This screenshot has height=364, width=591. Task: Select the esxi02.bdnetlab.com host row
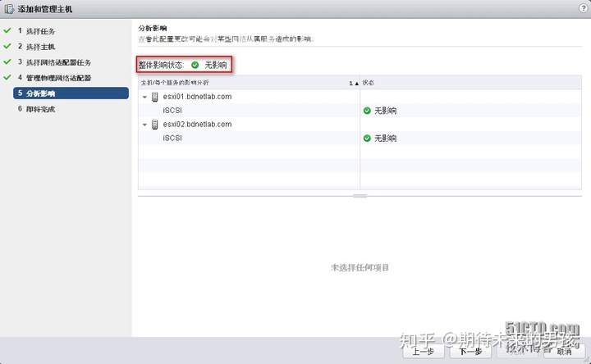[360, 125]
